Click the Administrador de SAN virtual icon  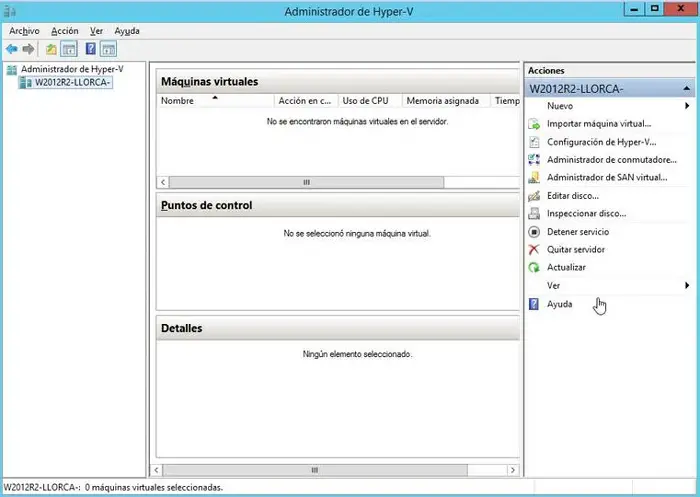tap(534, 178)
